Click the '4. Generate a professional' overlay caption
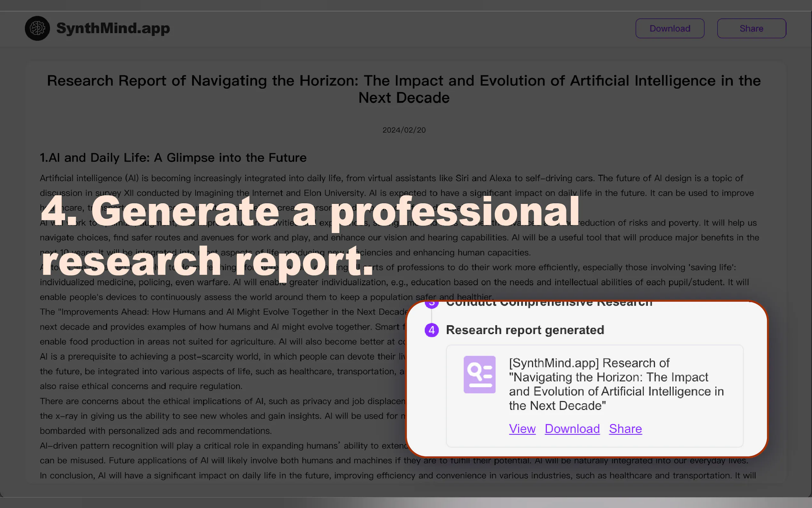Screen dimensions: 812x508 pos(309,212)
